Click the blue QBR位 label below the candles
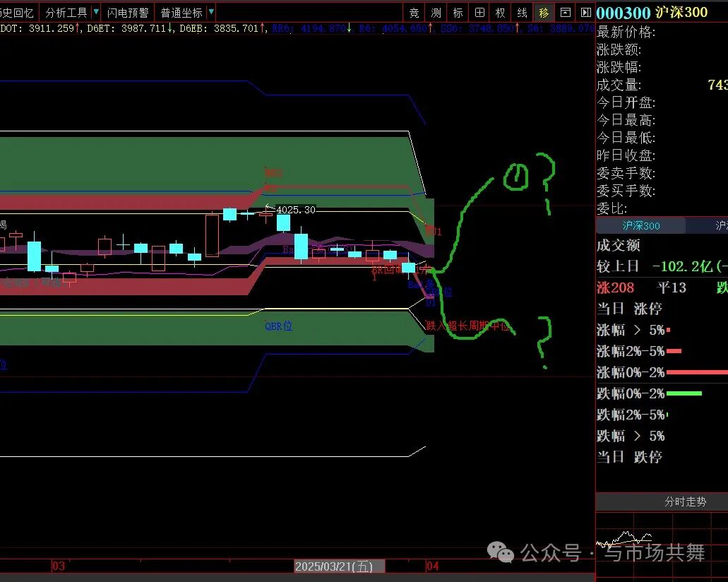The image size is (728, 582). click(279, 326)
